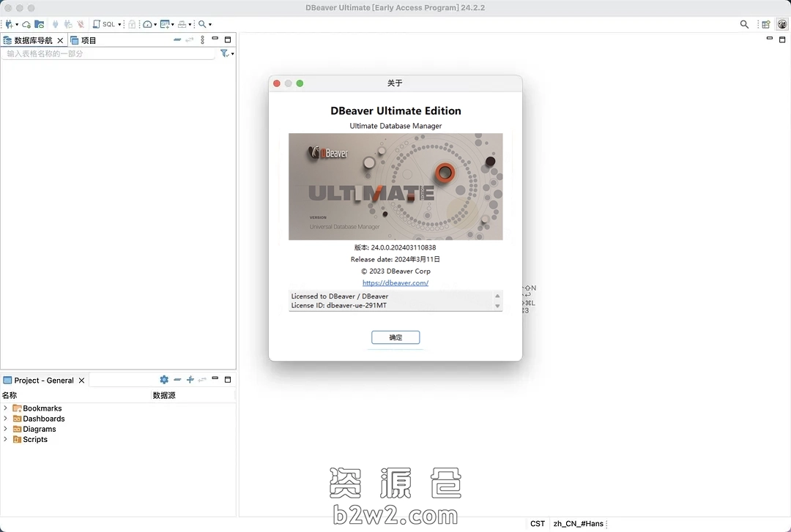This screenshot has height=532, width=791.
Task: Open the dropdown arrow beside the SQL button
Action: [x=119, y=25]
